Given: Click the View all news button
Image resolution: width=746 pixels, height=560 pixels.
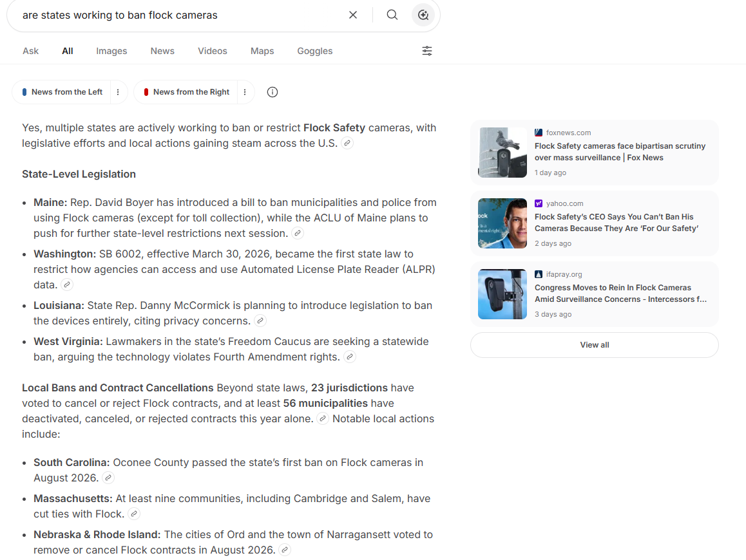Looking at the screenshot, I should click(x=594, y=345).
